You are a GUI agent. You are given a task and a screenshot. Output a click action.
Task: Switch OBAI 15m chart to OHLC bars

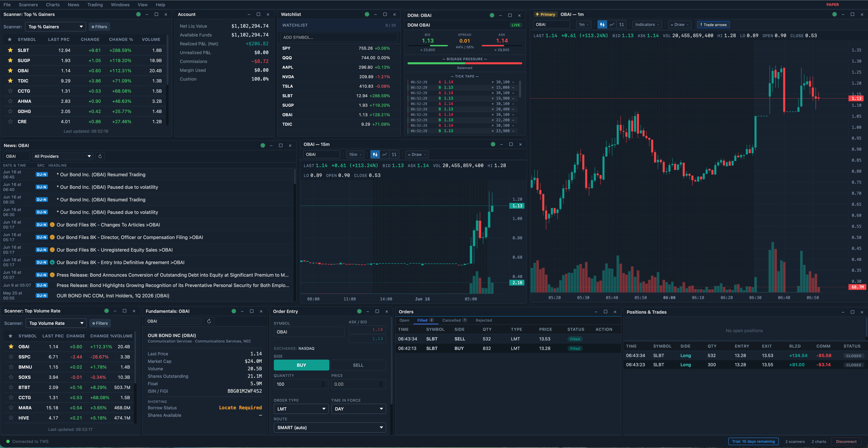click(x=394, y=155)
